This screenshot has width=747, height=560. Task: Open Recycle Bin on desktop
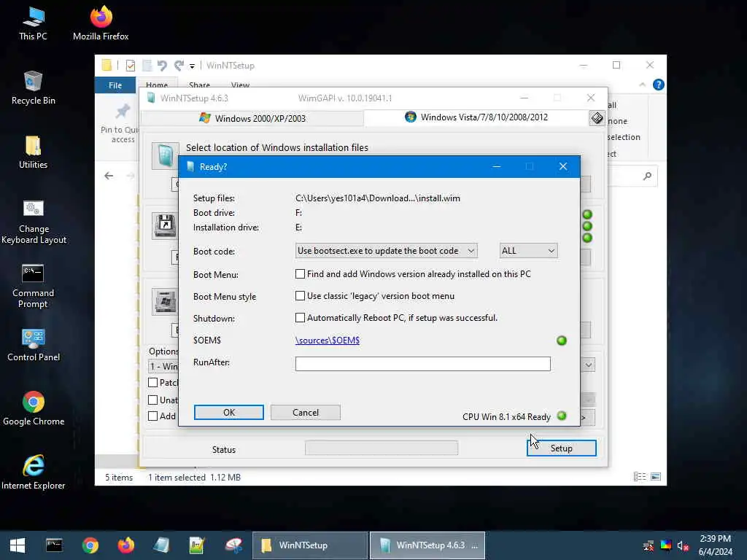pos(33,87)
